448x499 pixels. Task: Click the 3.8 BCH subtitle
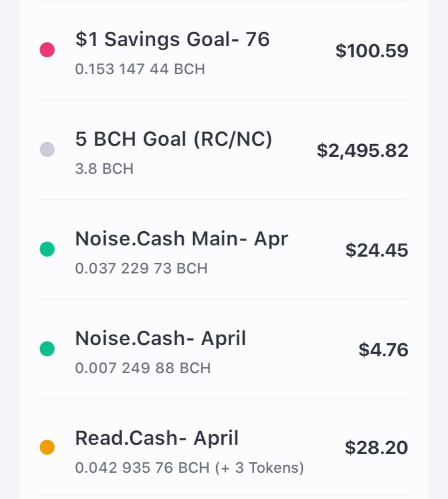click(x=104, y=169)
